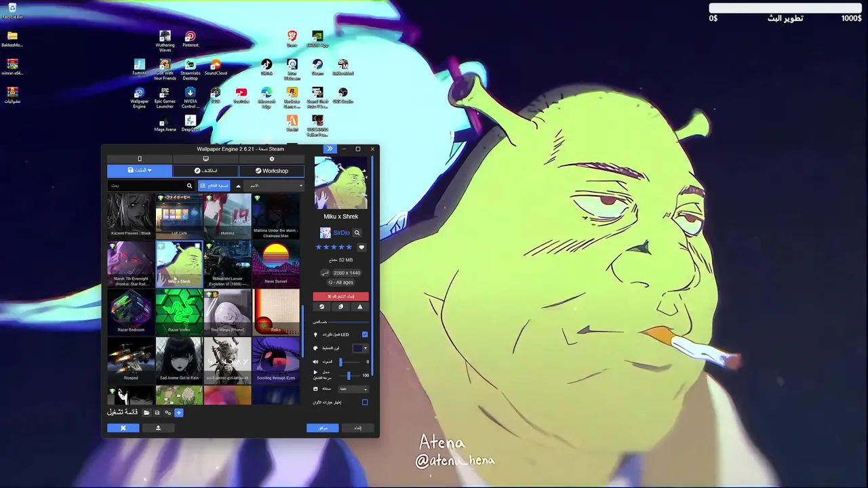
Task: Select the Retro wallpaper thumbnail
Action: 275,312
